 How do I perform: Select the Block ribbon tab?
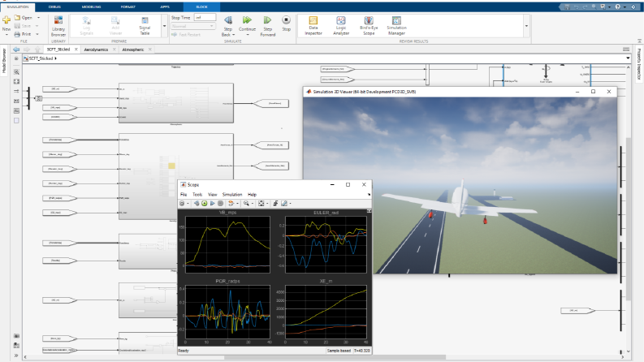(x=201, y=7)
